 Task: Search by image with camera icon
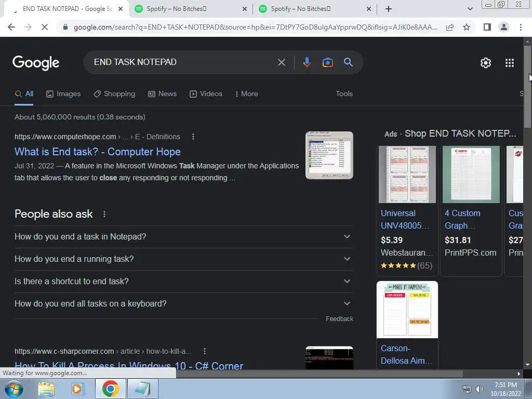[x=327, y=62]
